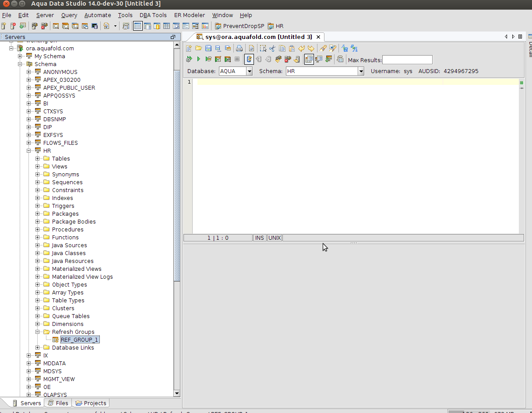
Task: Switch to the Projects tab
Action: coord(91,403)
